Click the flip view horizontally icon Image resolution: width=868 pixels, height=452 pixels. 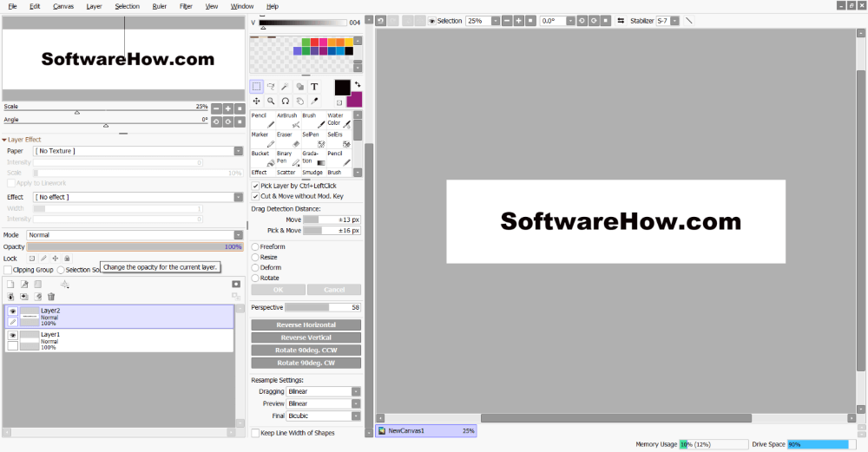coord(621,21)
